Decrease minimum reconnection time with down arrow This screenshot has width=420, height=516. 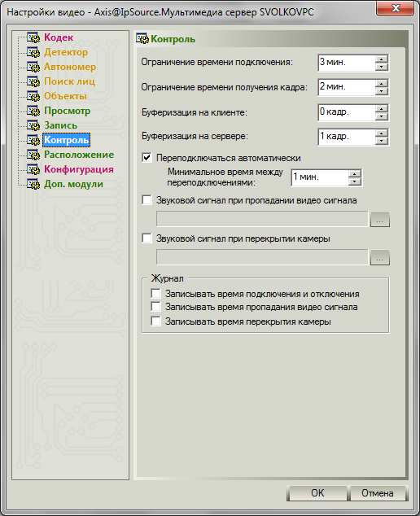[355, 181]
